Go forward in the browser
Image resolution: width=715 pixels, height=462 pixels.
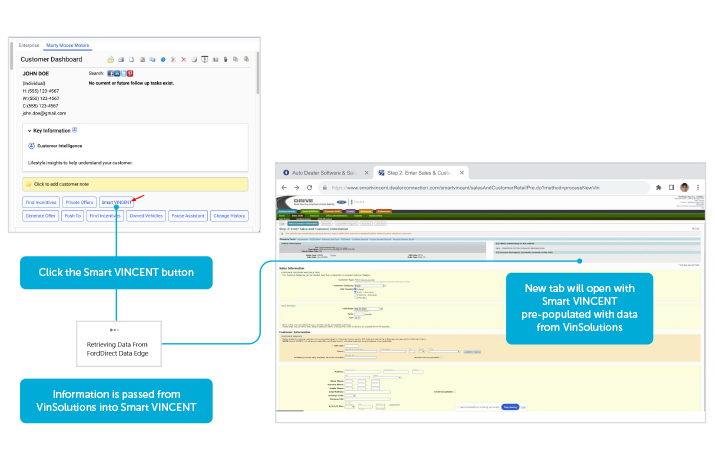point(296,187)
